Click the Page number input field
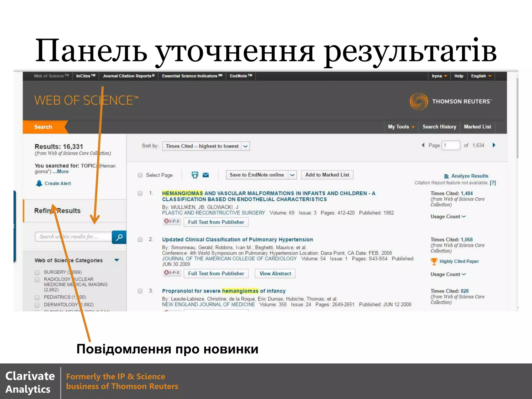The width and height of the screenshot is (532, 399). (x=451, y=145)
